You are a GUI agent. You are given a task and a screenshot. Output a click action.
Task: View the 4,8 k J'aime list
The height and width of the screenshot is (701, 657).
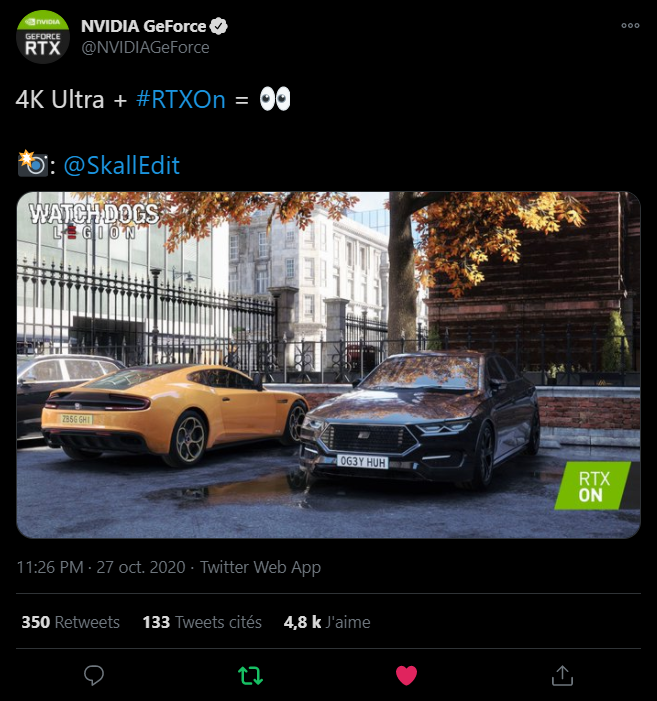[327, 622]
